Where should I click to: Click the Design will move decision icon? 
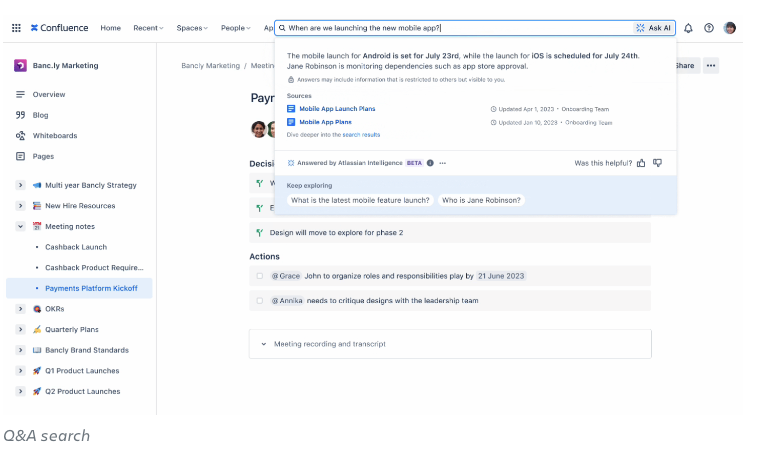pos(259,233)
